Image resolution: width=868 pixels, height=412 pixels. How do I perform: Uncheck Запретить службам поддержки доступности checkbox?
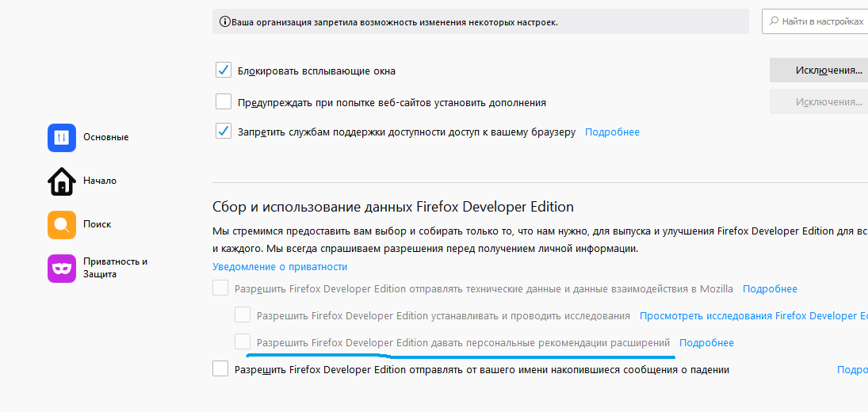click(223, 132)
